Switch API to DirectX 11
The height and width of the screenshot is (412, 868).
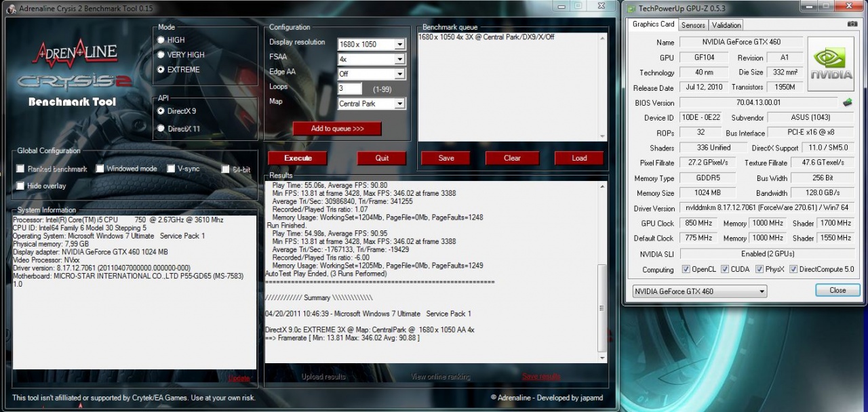161,129
